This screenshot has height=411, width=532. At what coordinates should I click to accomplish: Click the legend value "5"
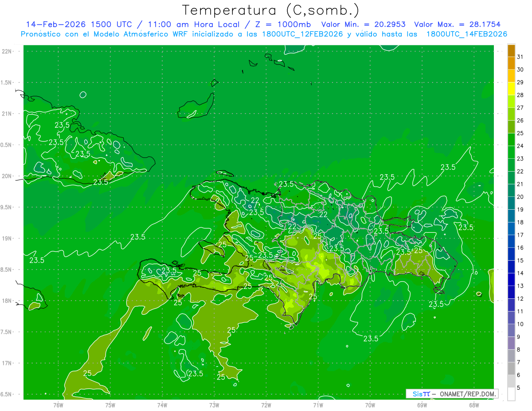(x=518, y=388)
